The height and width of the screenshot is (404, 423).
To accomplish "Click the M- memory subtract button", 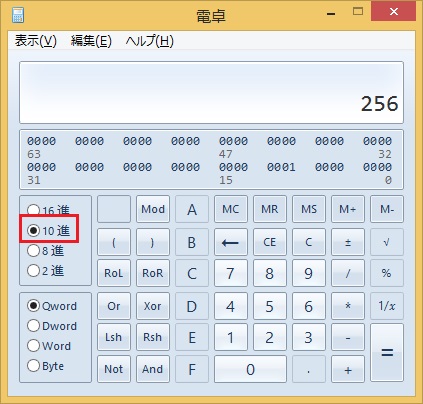I will tap(387, 209).
